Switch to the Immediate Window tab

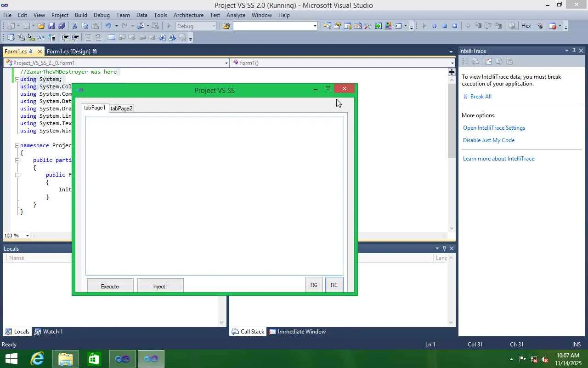tap(297, 332)
